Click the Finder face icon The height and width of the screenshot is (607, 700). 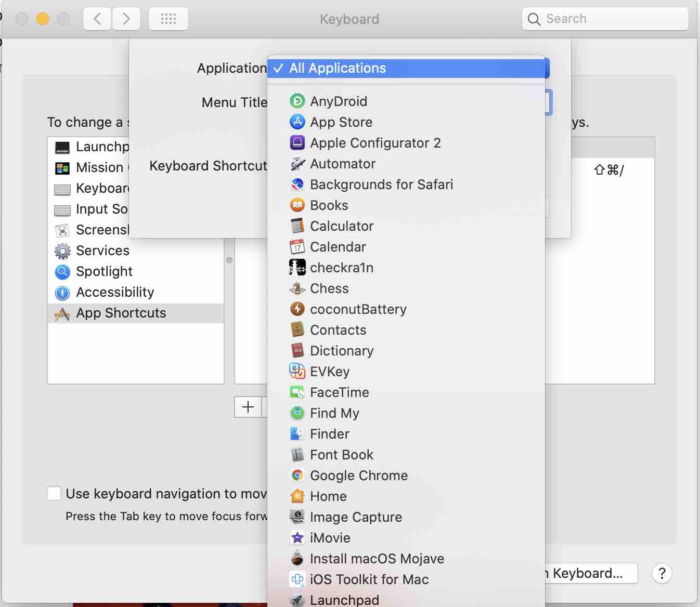(297, 434)
